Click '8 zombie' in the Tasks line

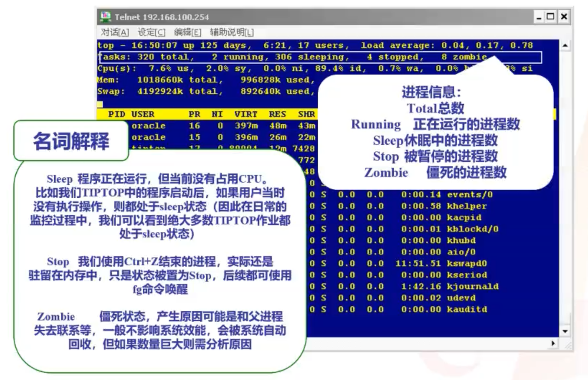(464, 57)
